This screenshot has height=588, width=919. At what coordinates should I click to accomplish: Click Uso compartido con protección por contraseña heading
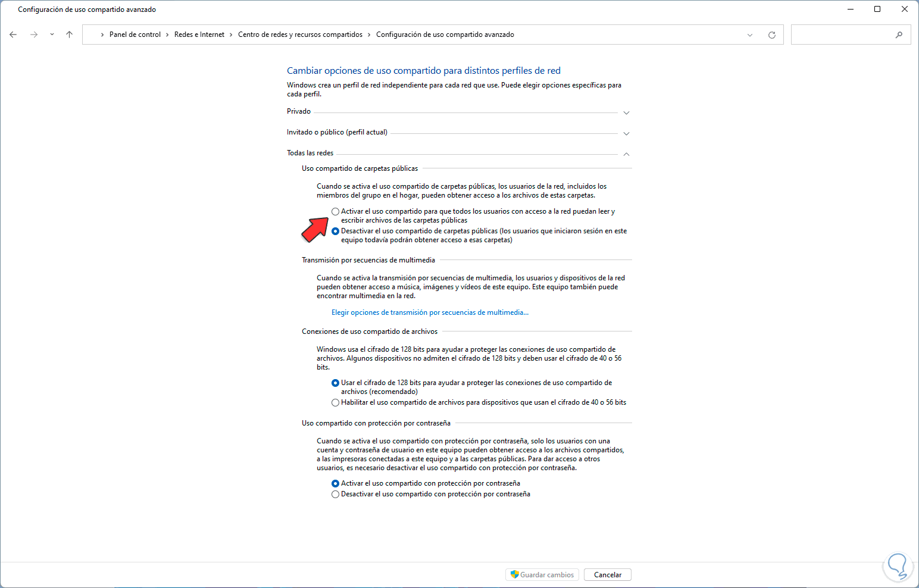(x=376, y=423)
